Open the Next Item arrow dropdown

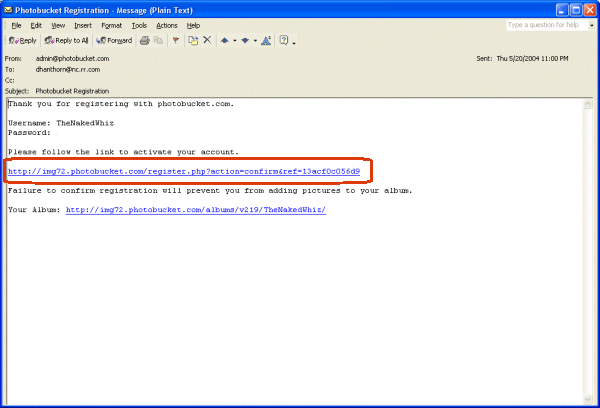[x=255, y=41]
